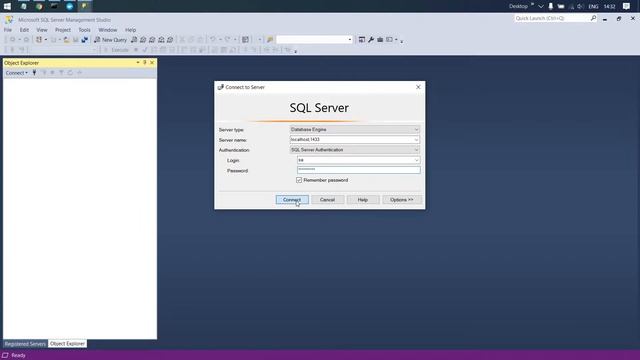Open the Properties Window wrench icon
The width and height of the screenshot is (640, 360).
(371, 40)
